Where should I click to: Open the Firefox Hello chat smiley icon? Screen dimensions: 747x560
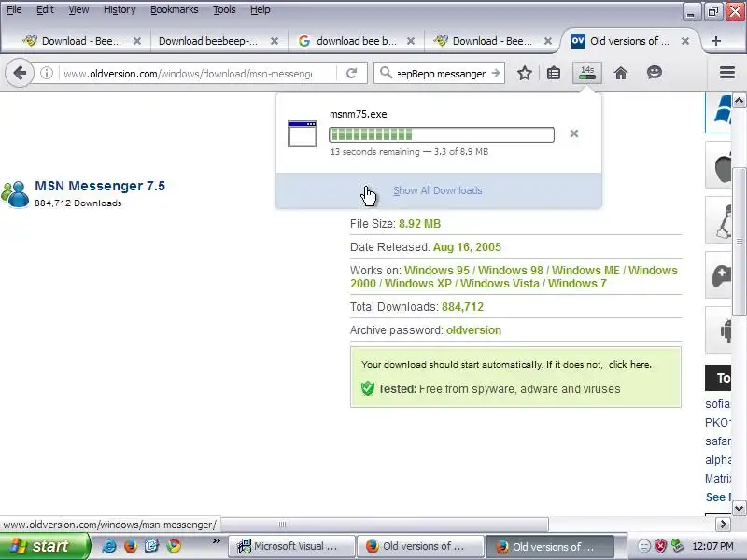tap(655, 73)
